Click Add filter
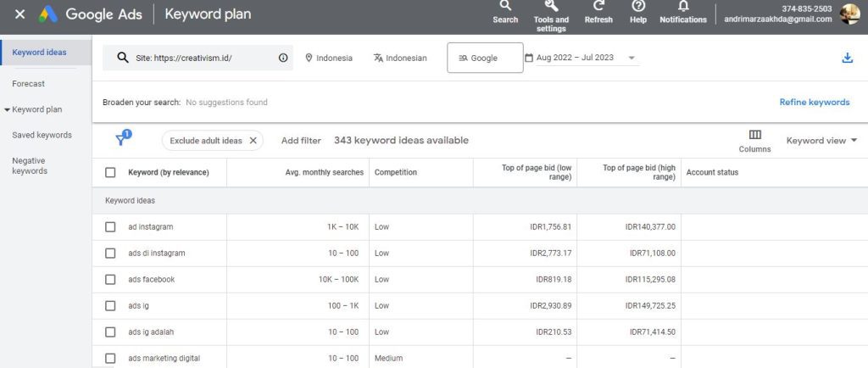The image size is (868, 368). coord(301,141)
